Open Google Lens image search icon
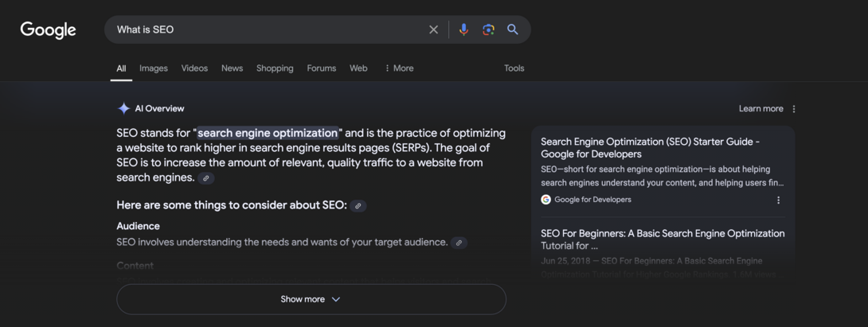 pos(488,30)
